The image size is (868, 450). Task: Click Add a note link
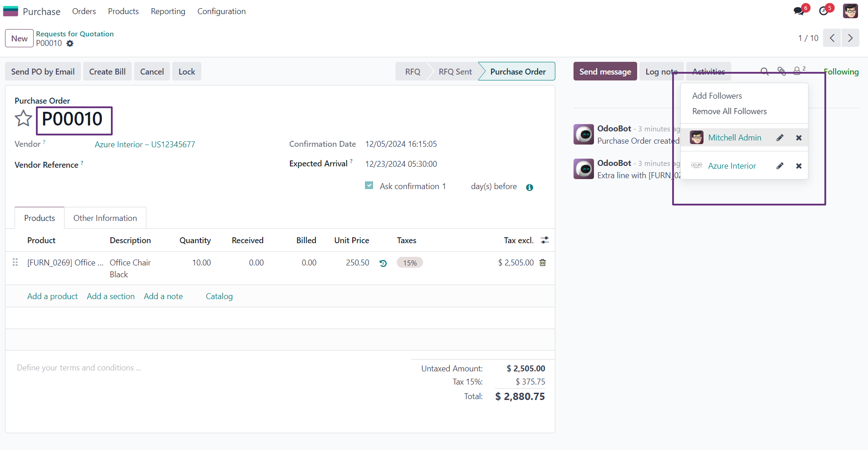point(163,296)
